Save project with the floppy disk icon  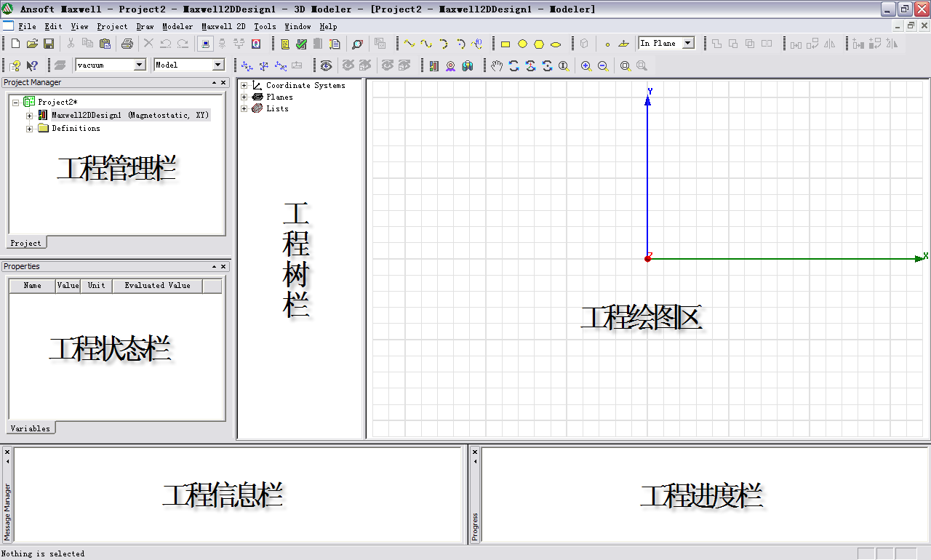tap(49, 44)
